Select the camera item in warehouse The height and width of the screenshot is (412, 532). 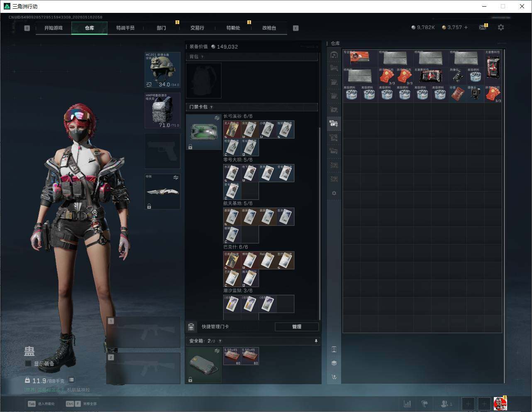point(476,94)
